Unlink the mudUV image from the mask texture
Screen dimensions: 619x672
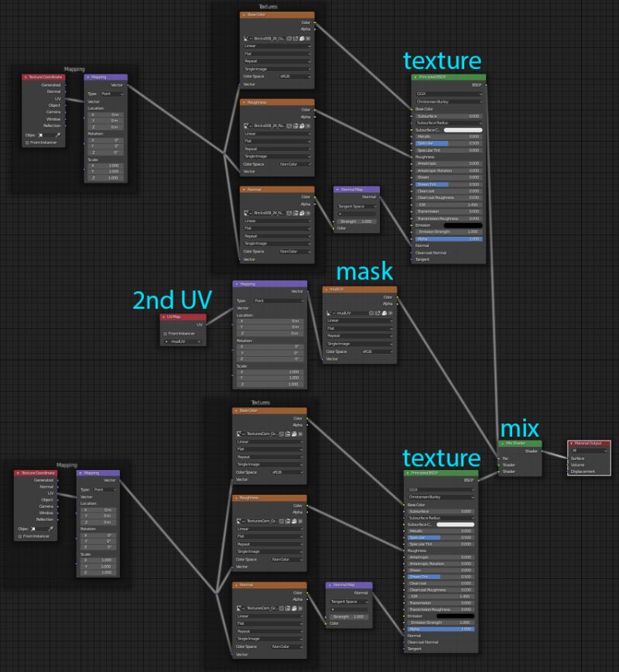[389, 313]
